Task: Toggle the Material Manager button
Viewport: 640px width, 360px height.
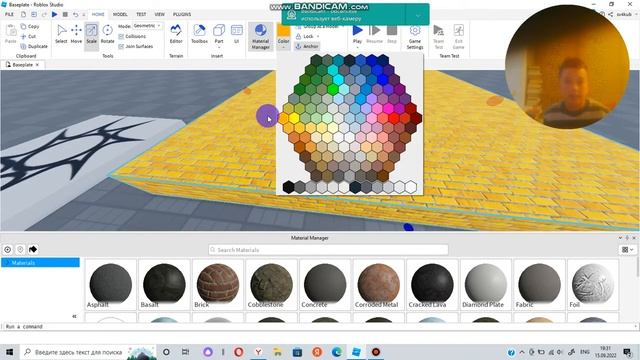Action: [260, 36]
